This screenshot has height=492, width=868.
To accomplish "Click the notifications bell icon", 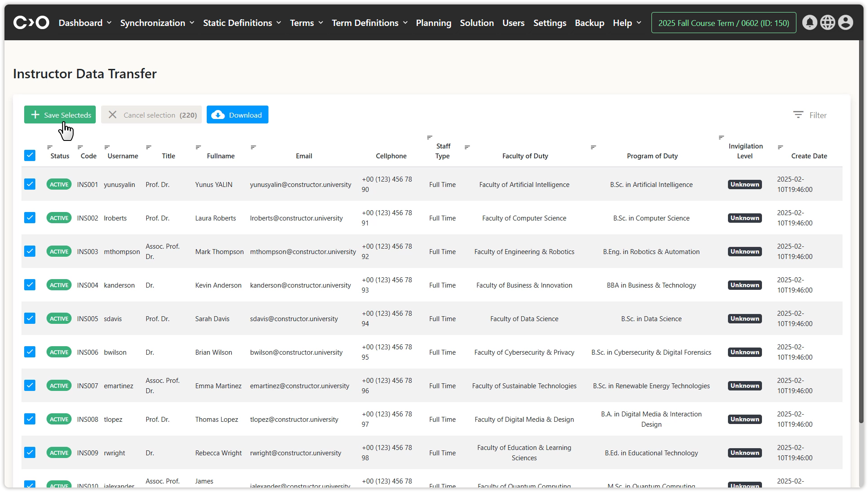I will [809, 22].
